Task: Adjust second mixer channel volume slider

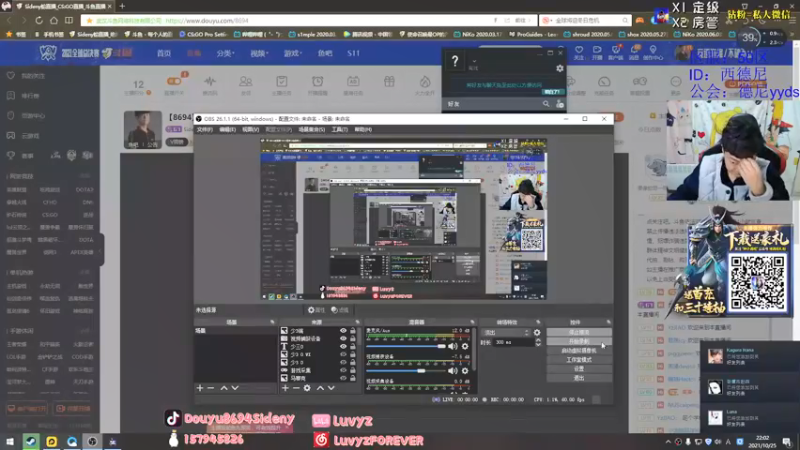Action: (x=406, y=371)
